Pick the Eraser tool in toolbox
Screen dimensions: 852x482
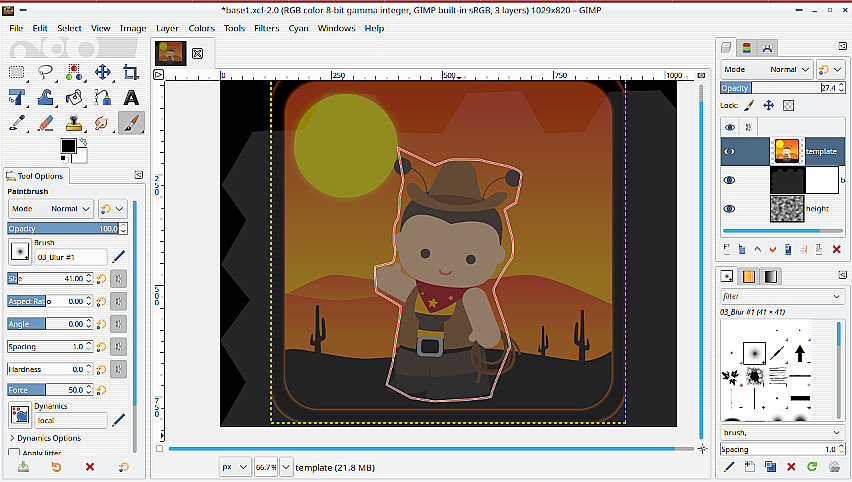(x=45, y=124)
